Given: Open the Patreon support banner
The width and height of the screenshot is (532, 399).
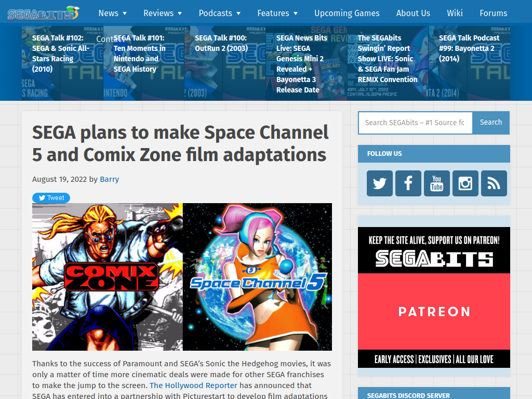Looking at the screenshot, I should pos(434,297).
